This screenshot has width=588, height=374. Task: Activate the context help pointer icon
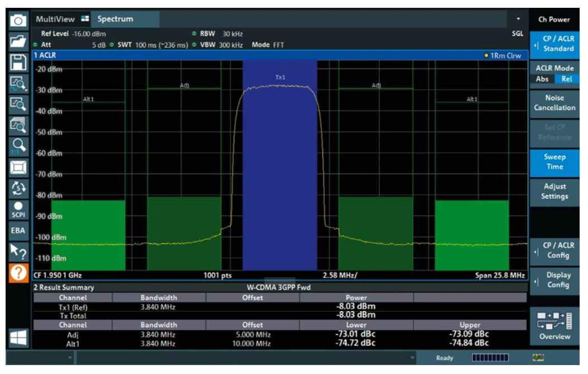pos(18,252)
